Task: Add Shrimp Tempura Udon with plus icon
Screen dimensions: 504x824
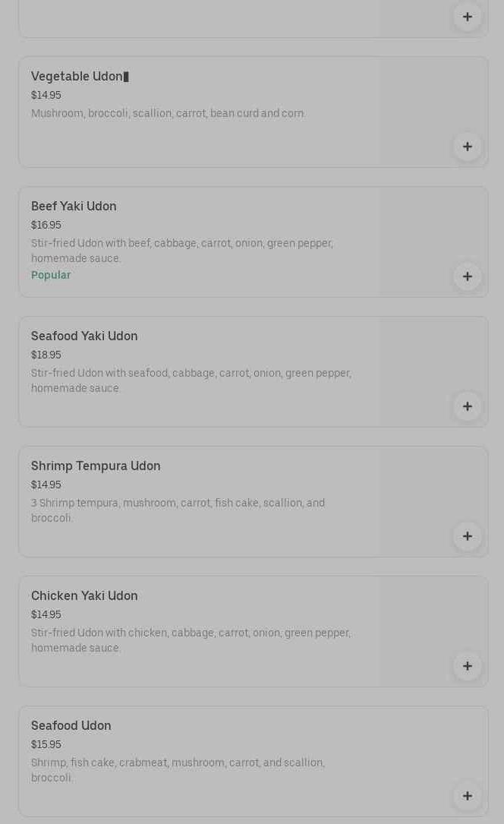Action: pos(467,536)
